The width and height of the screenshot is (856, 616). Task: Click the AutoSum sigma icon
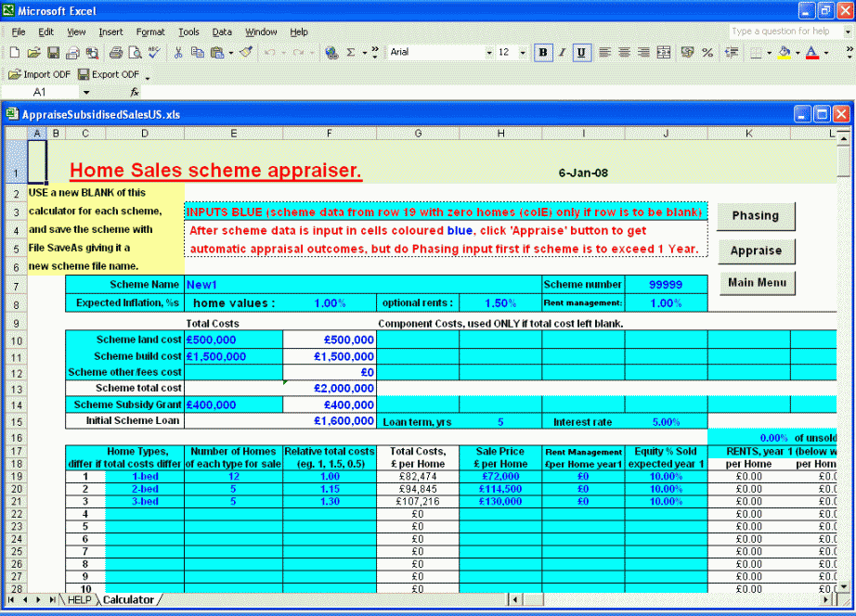351,52
